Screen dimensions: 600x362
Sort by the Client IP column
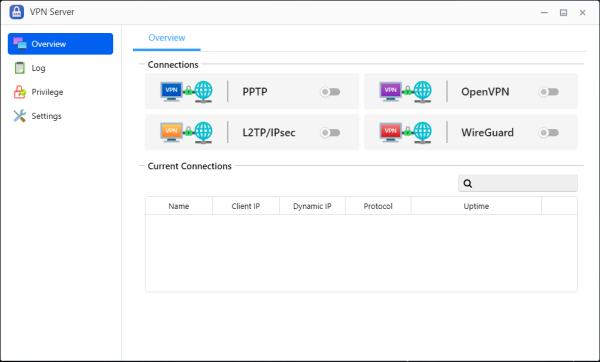point(246,206)
